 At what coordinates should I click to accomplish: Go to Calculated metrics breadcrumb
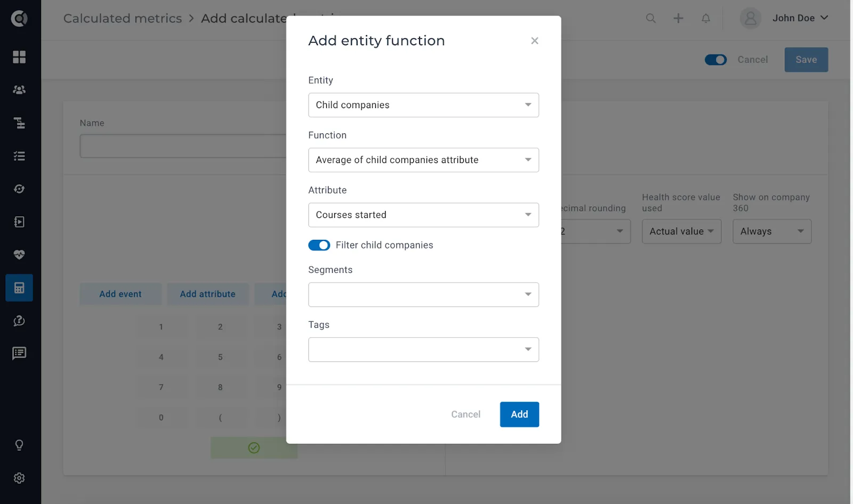123,18
